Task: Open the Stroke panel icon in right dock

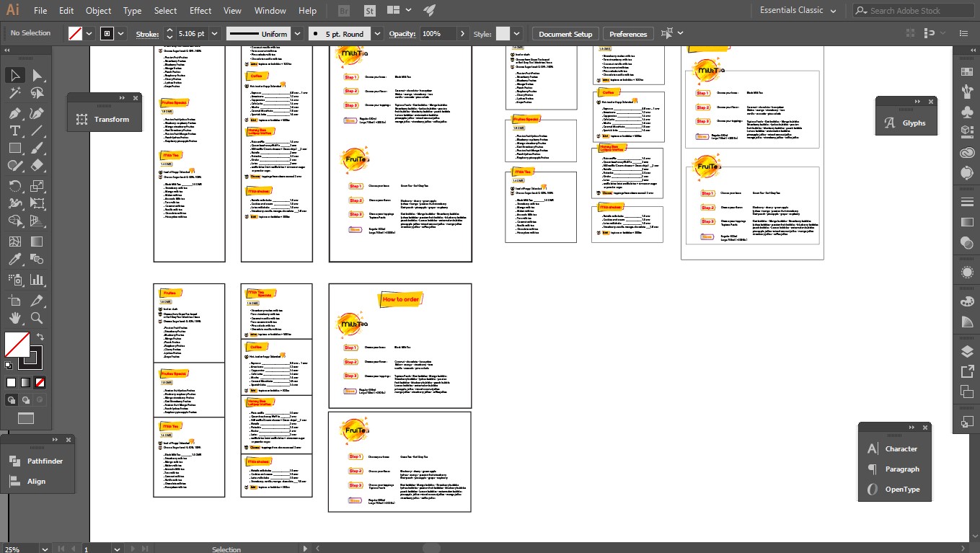Action: coord(967,201)
